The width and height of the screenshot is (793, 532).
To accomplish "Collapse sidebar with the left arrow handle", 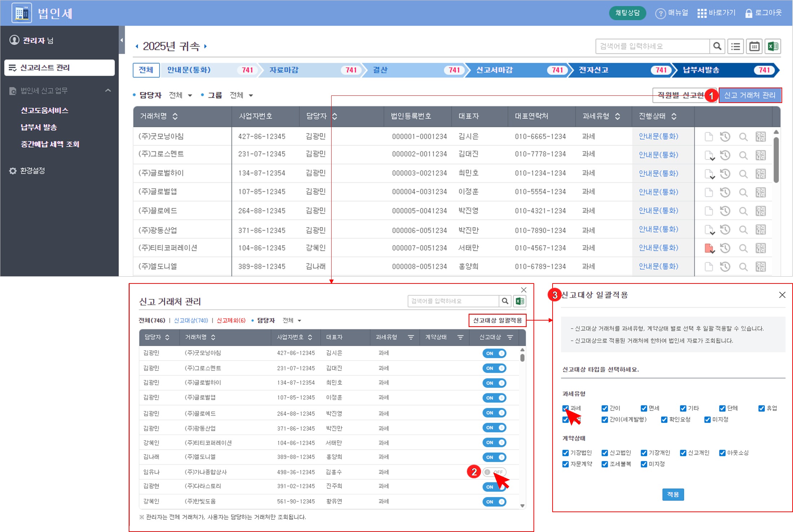I will tap(121, 40).
